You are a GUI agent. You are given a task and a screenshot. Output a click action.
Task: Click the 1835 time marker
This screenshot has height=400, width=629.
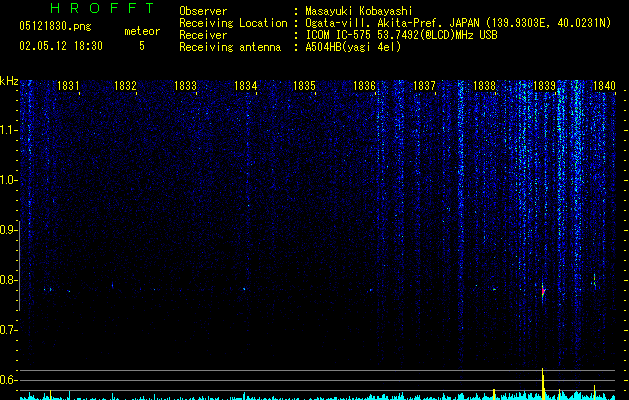304,86
